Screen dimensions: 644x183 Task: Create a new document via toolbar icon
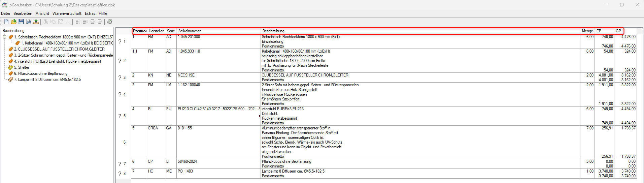tap(6, 22)
